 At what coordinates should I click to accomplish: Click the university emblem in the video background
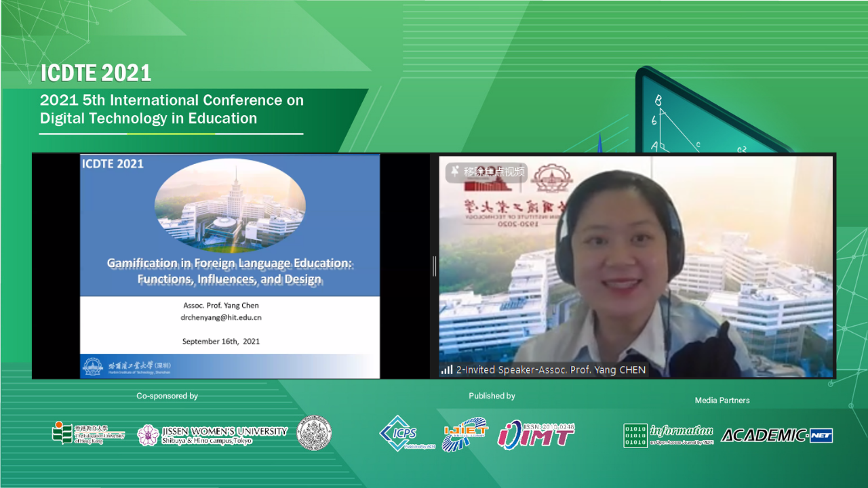(x=551, y=178)
